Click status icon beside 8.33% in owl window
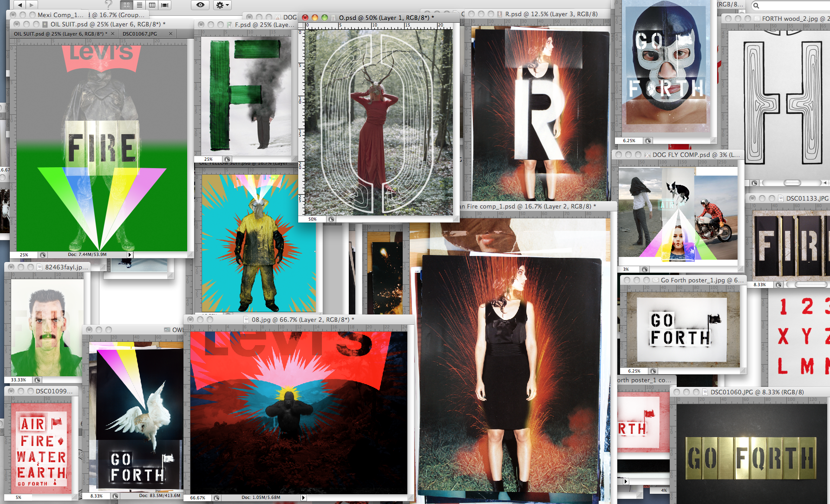Image resolution: width=830 pixels, height=504 pixels. [x=115, y=496]
